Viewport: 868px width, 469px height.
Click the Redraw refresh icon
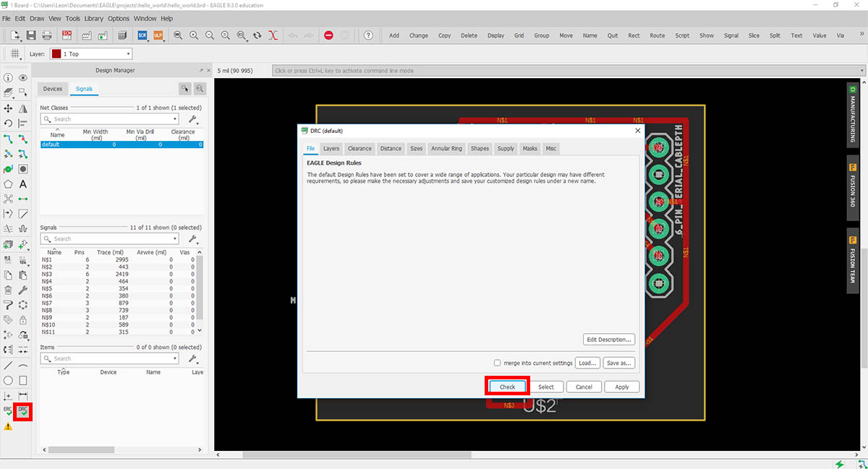tap(258, 35)
